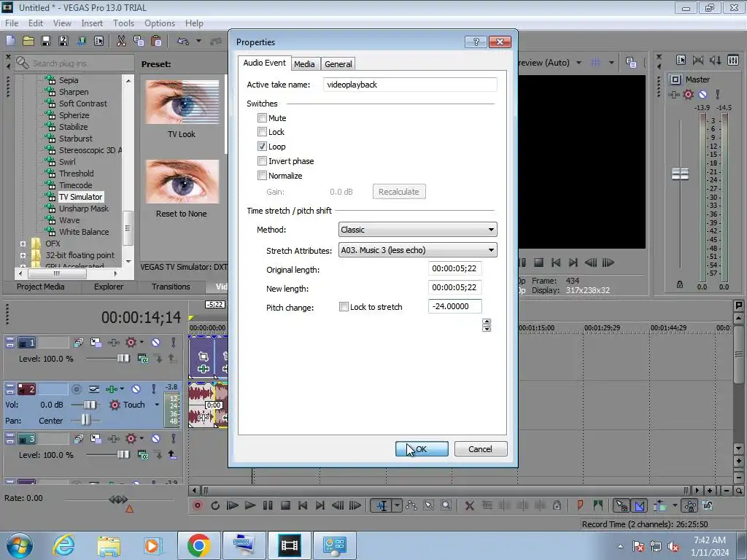The height and width of the screenshot is (560, 747).
Task: Select the TV Look preset thumbnail
Action: [x=182, y=102]
